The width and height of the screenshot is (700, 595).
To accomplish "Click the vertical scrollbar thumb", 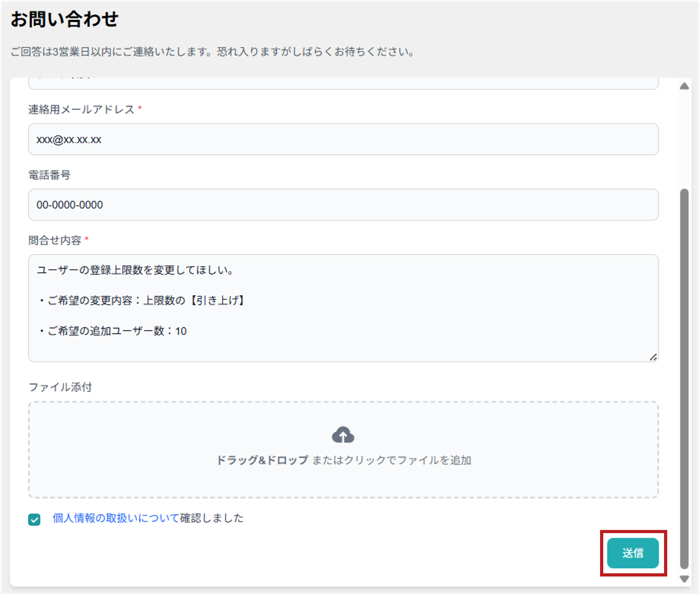I will (x=684, y=378).
